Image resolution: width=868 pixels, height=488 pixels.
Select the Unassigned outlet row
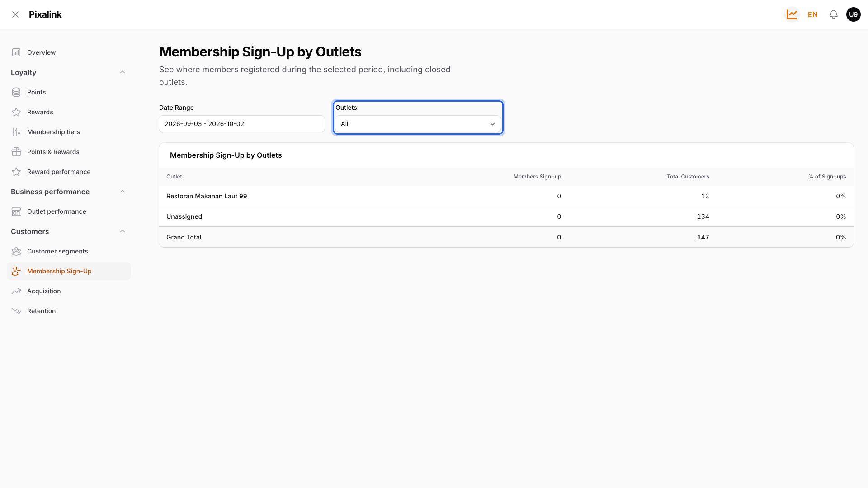[x=506, y=216]
